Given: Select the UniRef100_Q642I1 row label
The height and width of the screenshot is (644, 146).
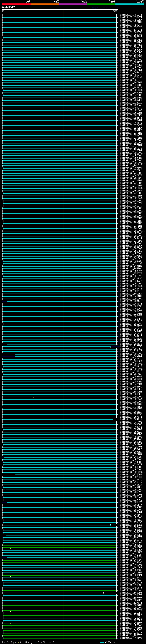Looking at the screenshot, I should tap(131, 419).
